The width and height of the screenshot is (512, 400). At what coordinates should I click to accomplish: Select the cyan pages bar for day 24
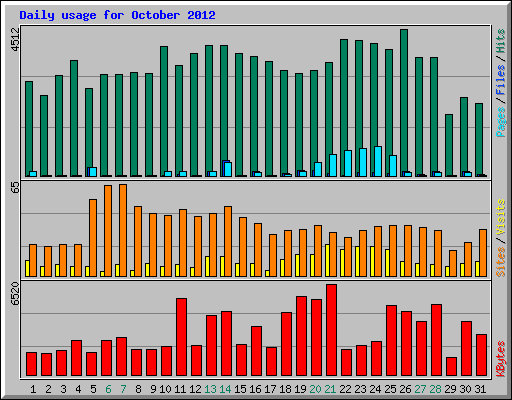[378, 161]
